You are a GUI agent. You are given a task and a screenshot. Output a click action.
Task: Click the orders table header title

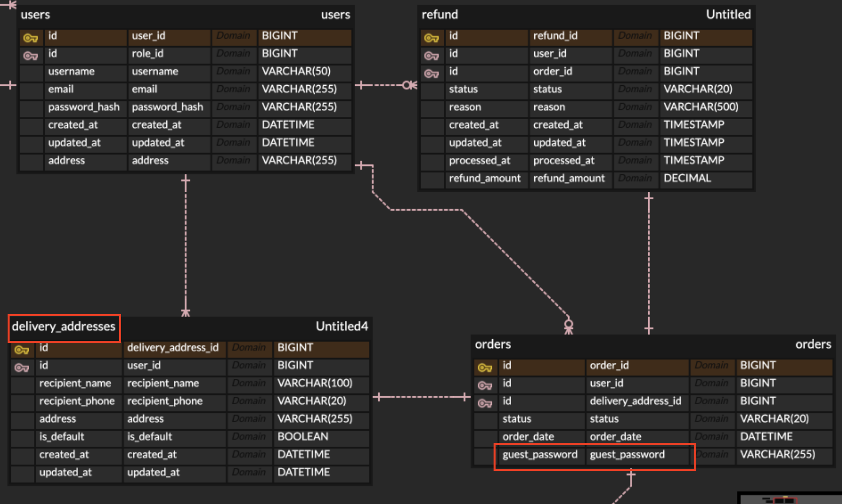(x=493, y=345)
